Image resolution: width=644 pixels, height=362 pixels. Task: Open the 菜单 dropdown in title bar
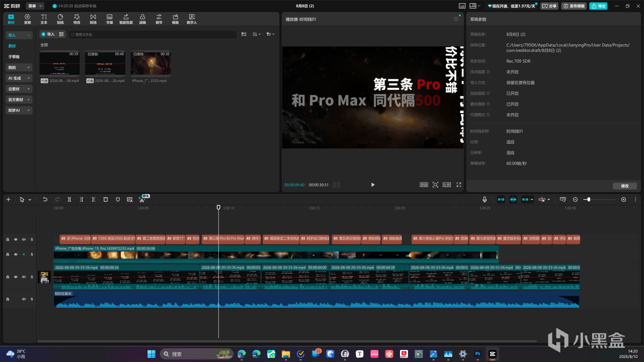coord(35,6)
